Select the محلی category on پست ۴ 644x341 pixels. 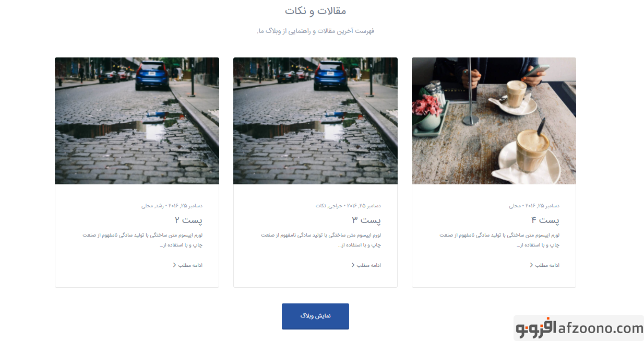pos(515,206)
